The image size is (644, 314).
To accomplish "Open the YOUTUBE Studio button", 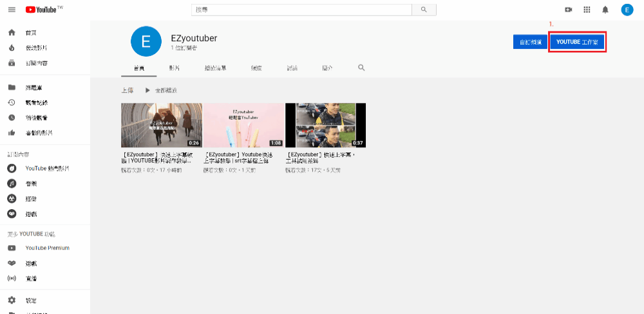I will 577,42.
